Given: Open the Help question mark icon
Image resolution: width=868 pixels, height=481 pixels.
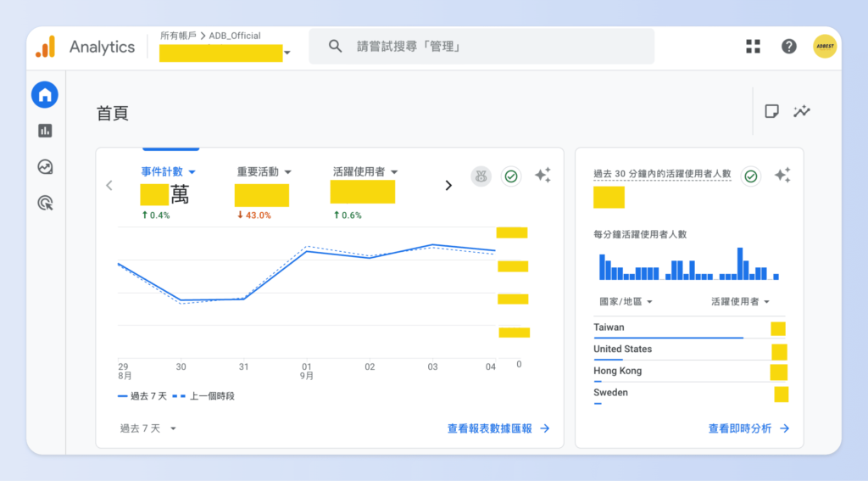Looking at the screenshot, I should (788, 47).
